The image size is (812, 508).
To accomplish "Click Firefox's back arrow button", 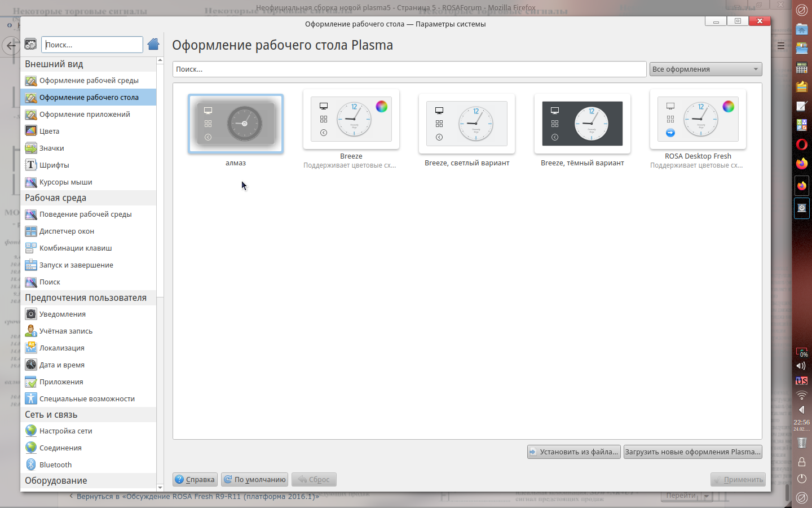I will pos(11,45).
